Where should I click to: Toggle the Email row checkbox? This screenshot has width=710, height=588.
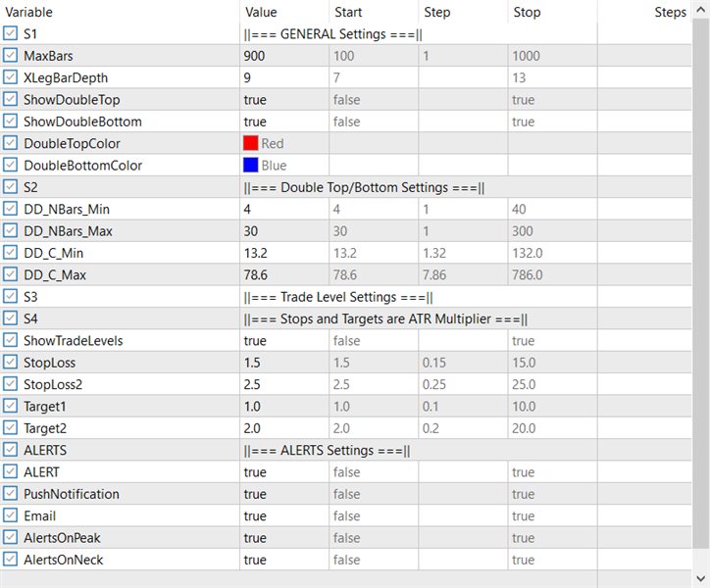[x=10, y=515]
